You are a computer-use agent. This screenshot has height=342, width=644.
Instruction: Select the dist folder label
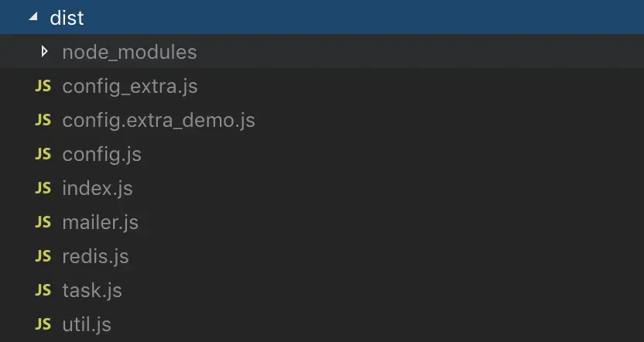tap(67, 18)
